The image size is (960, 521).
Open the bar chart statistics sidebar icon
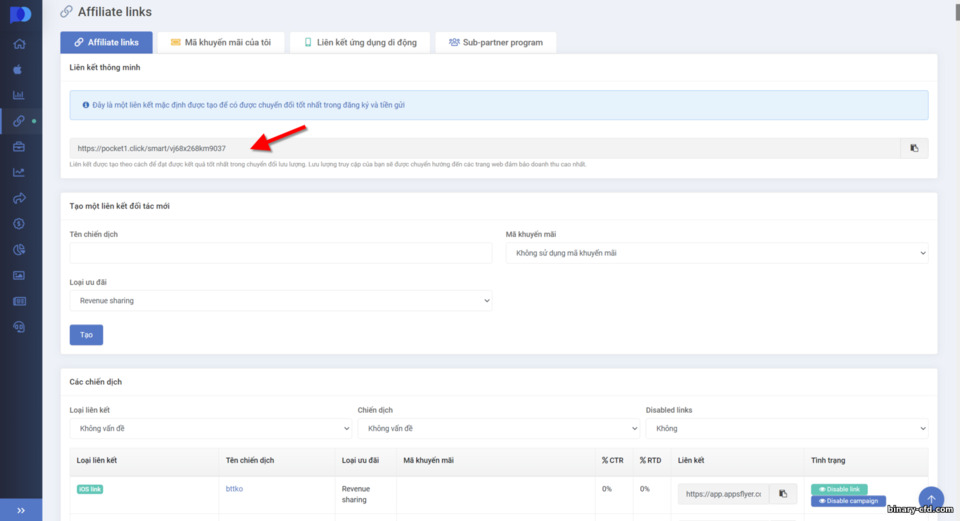tap(18, 95)
